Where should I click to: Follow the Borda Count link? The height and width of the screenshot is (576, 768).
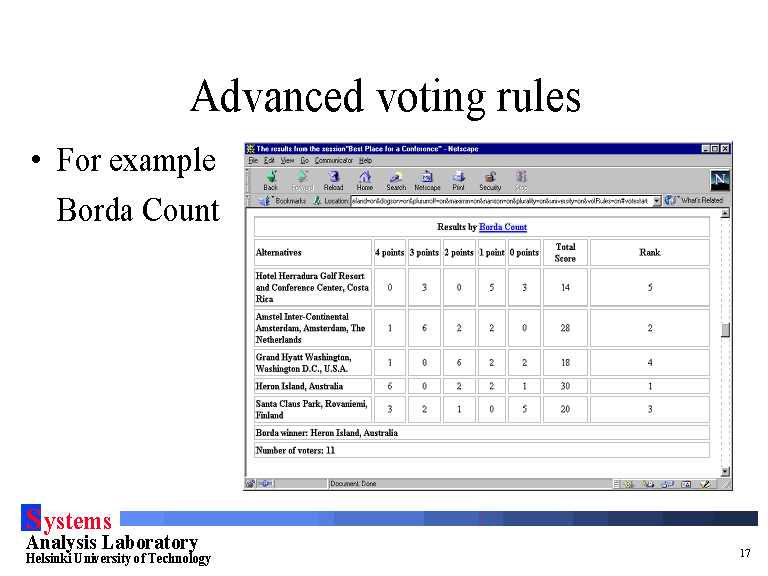tap(502, 227)
